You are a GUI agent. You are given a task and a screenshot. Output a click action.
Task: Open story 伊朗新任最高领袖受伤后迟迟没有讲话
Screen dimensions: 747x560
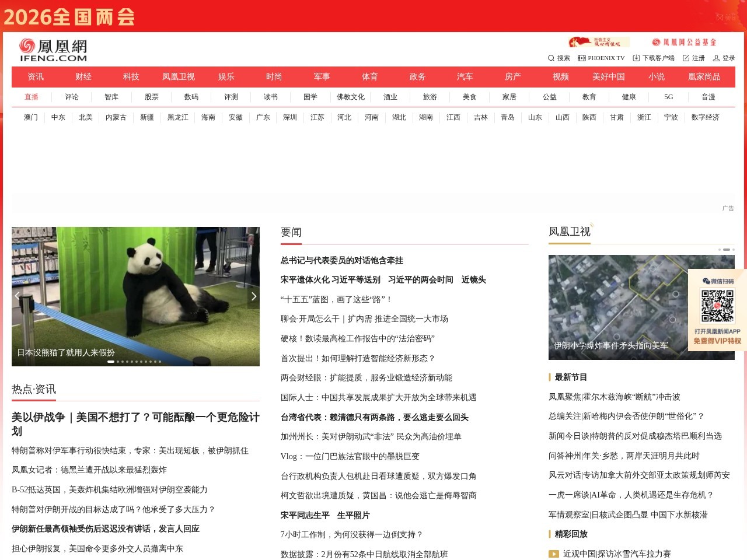pyautogui.click(x=105, y=528)
